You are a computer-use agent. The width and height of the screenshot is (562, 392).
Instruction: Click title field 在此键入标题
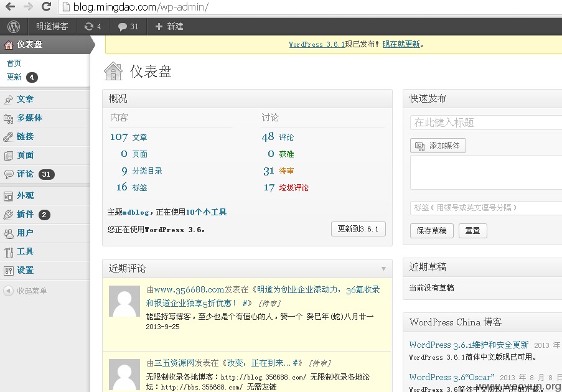[x=486, y=123]
